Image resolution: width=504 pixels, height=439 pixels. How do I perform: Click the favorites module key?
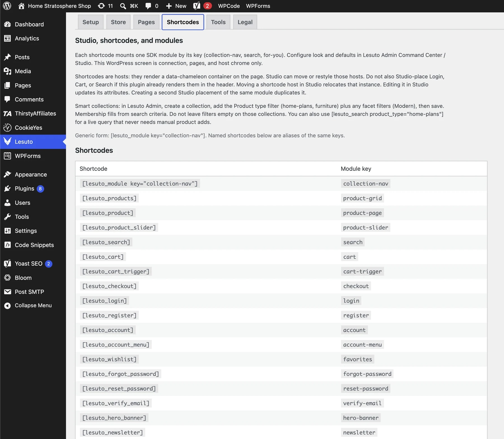coord(358,359)
